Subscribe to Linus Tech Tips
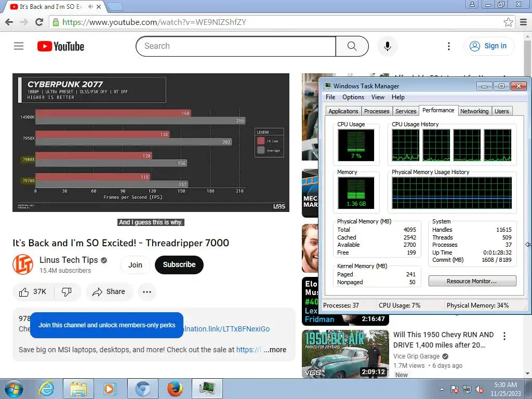The image size is (532, 399). click(179, 264)
